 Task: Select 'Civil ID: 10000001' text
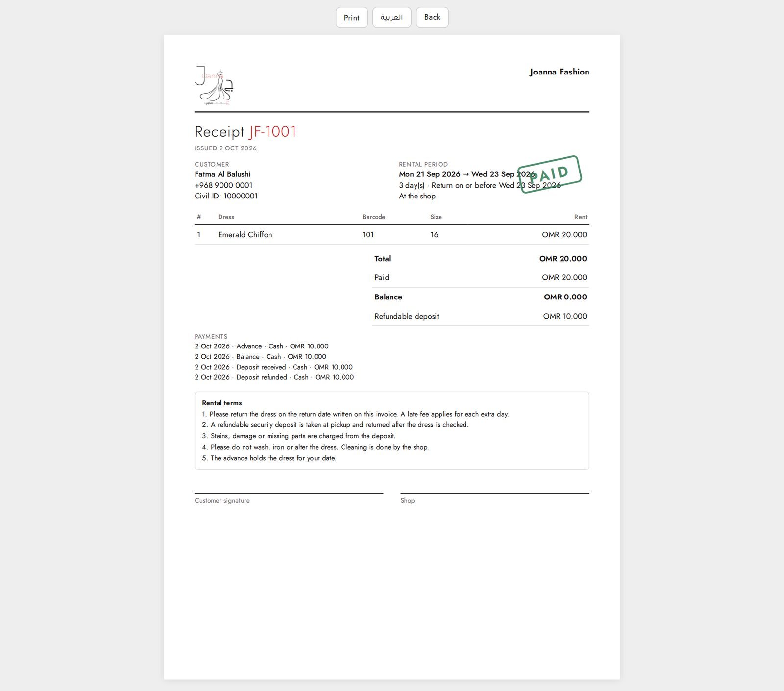226,196
